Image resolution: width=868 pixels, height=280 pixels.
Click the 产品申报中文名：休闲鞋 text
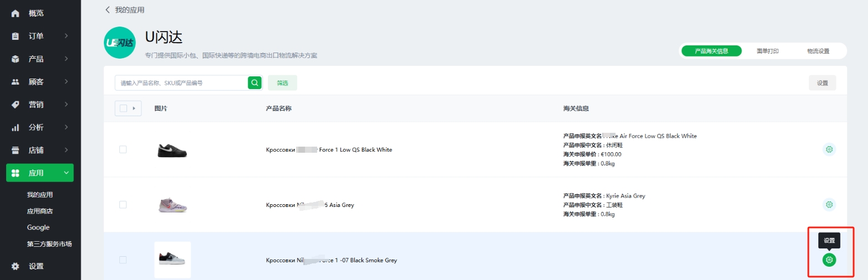592,145
